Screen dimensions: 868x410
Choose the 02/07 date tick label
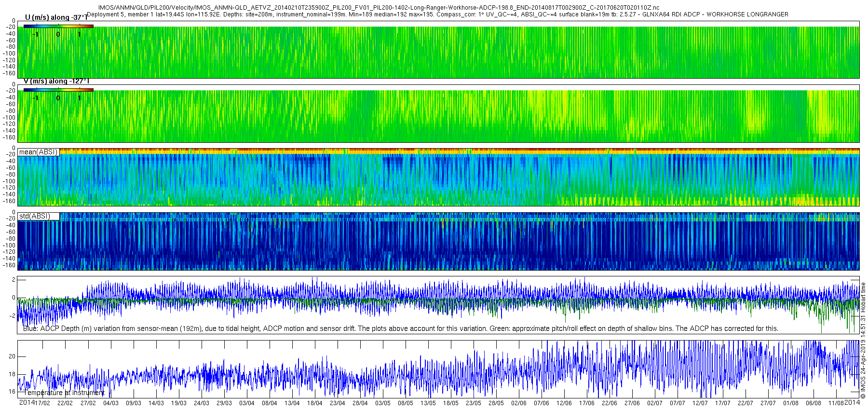(x=654, y=403)
